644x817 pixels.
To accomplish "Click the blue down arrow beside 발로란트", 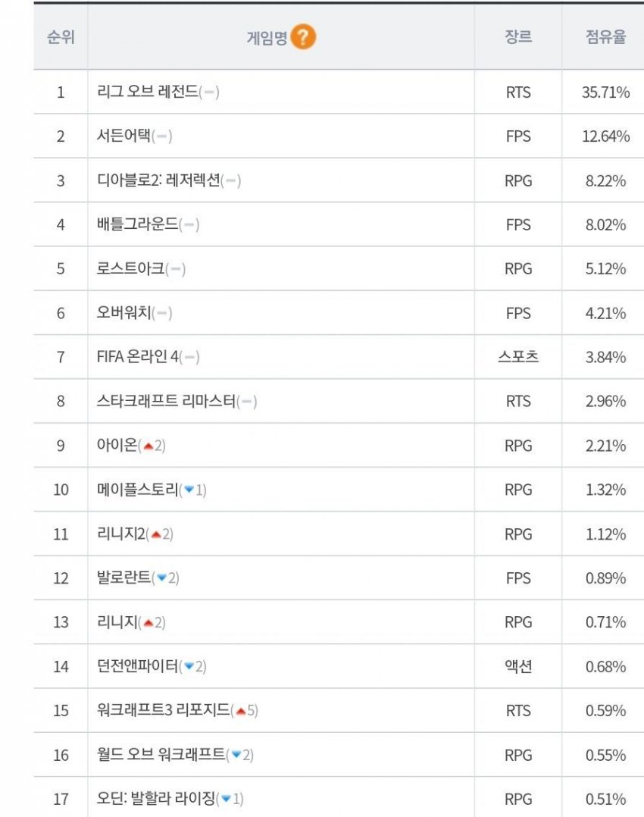I will click(x=161, y=578).
